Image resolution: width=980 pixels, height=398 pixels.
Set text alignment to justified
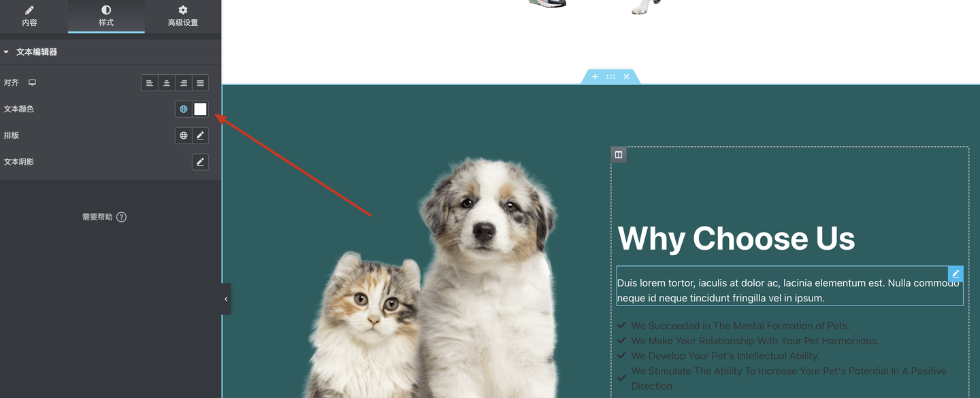[x=200, y=83]
